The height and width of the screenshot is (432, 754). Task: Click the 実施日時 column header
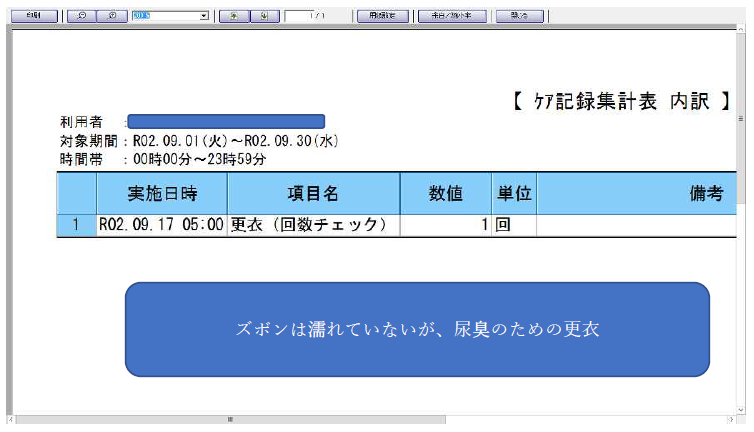pyautogui.click(x=161, y=194)
